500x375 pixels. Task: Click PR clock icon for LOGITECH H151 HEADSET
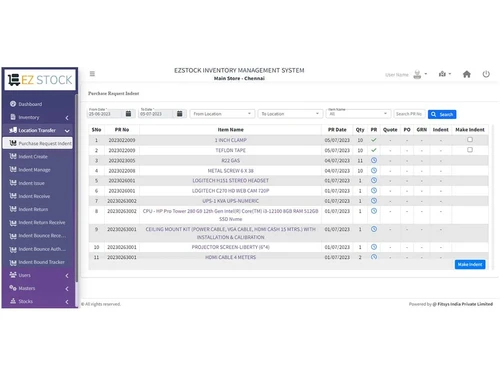point(374,180)
